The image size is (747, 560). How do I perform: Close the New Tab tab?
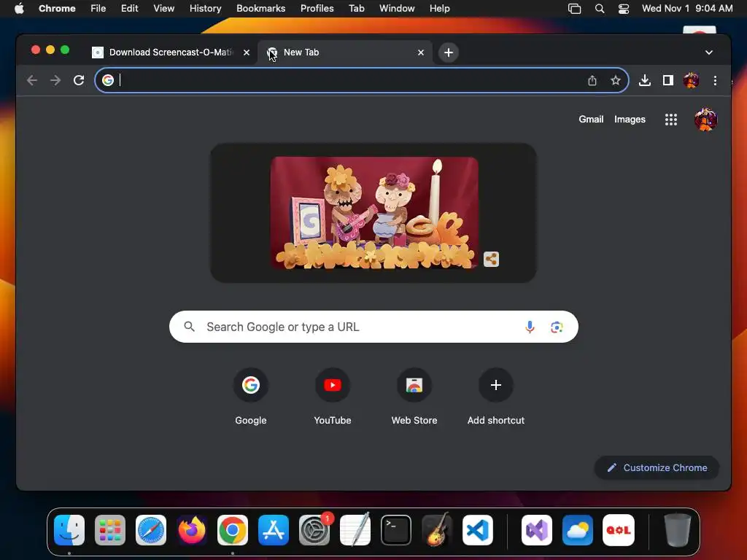coord(421,52)
